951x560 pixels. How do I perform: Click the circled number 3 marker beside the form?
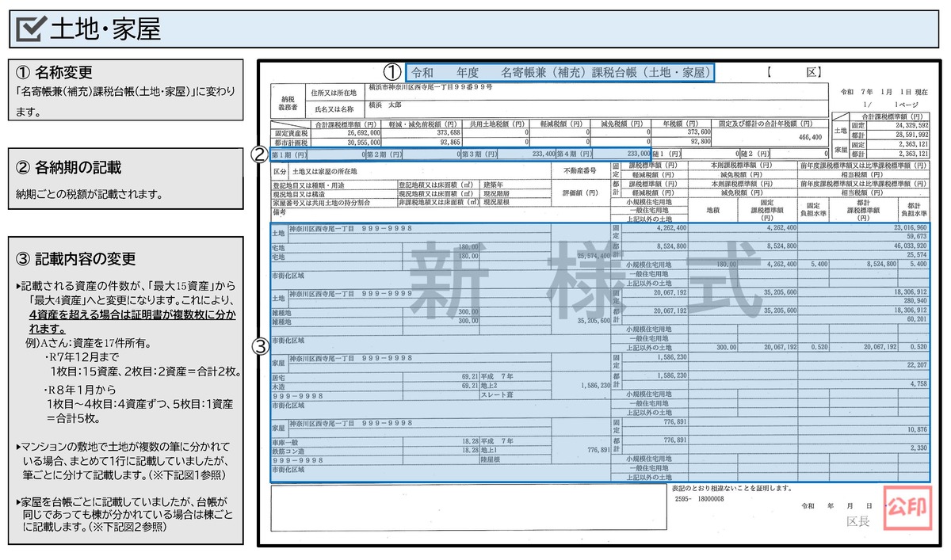[x=258, y=346]
